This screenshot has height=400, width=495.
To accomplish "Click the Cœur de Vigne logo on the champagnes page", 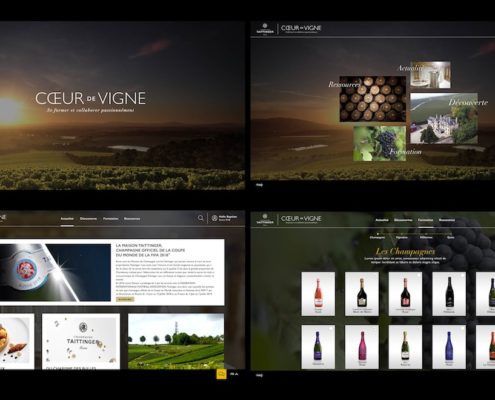I will 301,219.
